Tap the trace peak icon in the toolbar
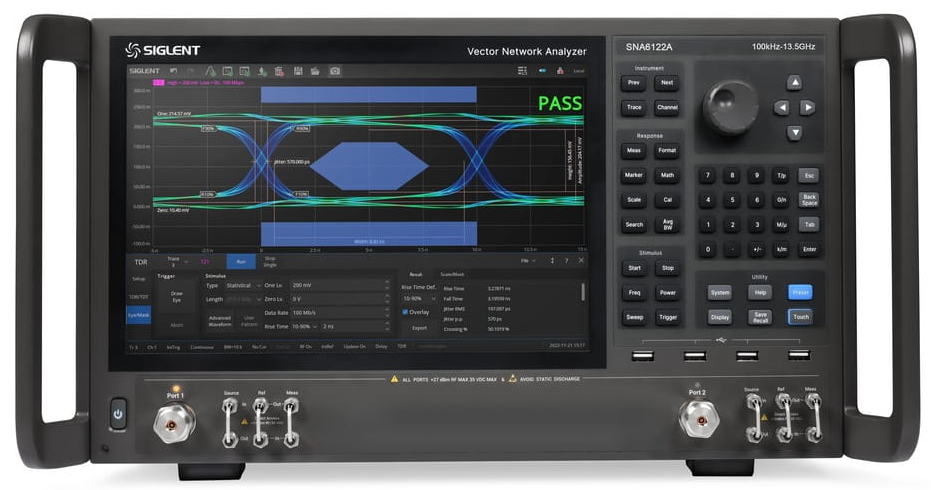 tap(210, 71)
